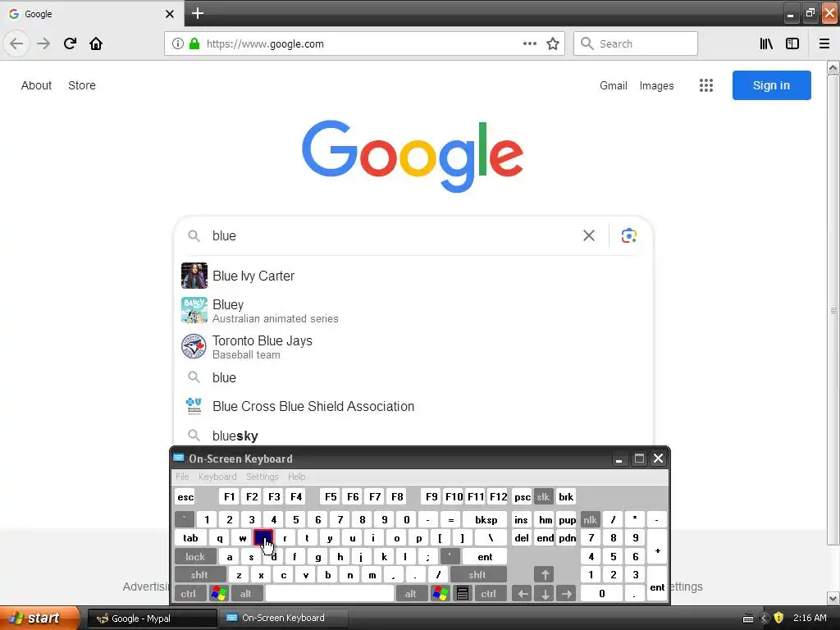Open the Images link
Viewport: 840px width, 630px height.
[x=657, y=85]
